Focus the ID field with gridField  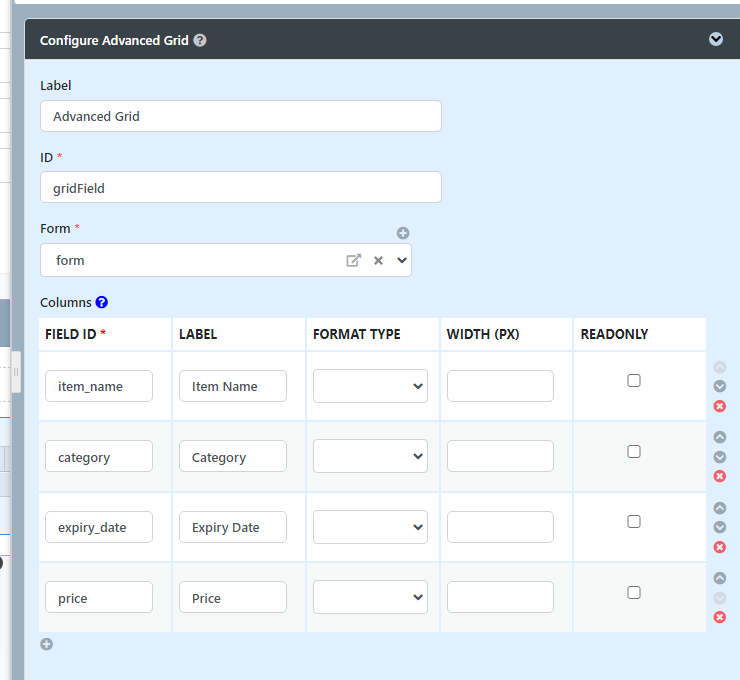click(x=241, y=187)
